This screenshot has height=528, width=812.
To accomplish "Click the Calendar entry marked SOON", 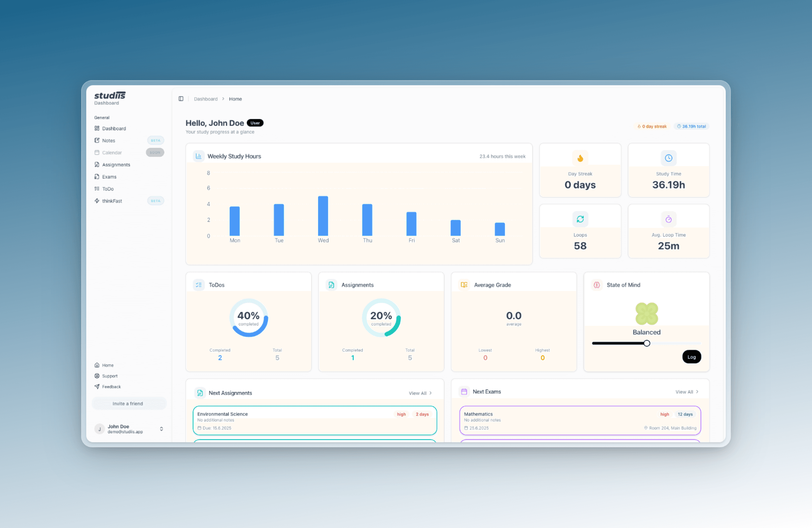I will (112, 153).
